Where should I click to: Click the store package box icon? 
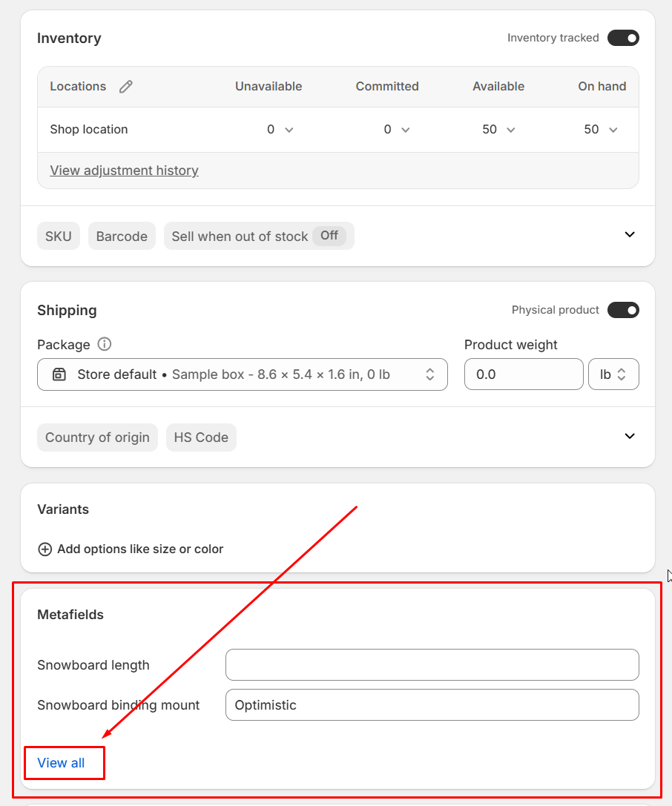point(59,374)
